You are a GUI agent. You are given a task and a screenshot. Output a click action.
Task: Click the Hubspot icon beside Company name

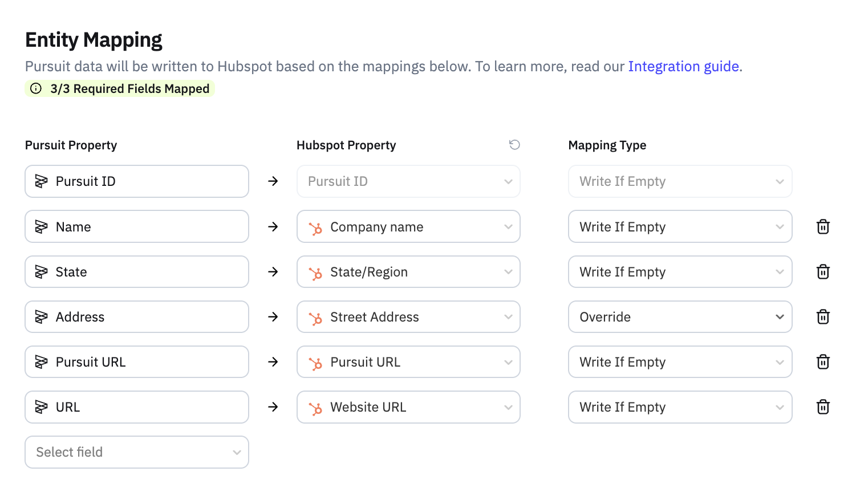315,228
